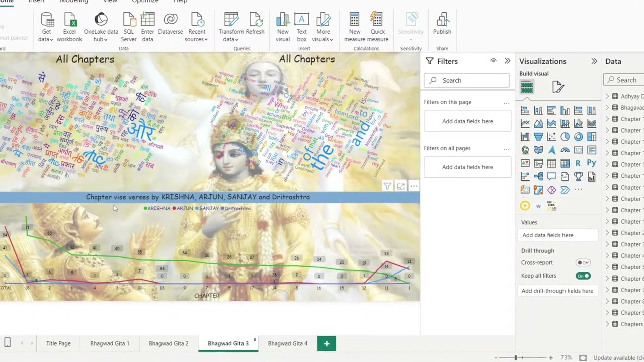
Task: Get more visuals via ellipsis in gallery
Action: click(578, 190)
